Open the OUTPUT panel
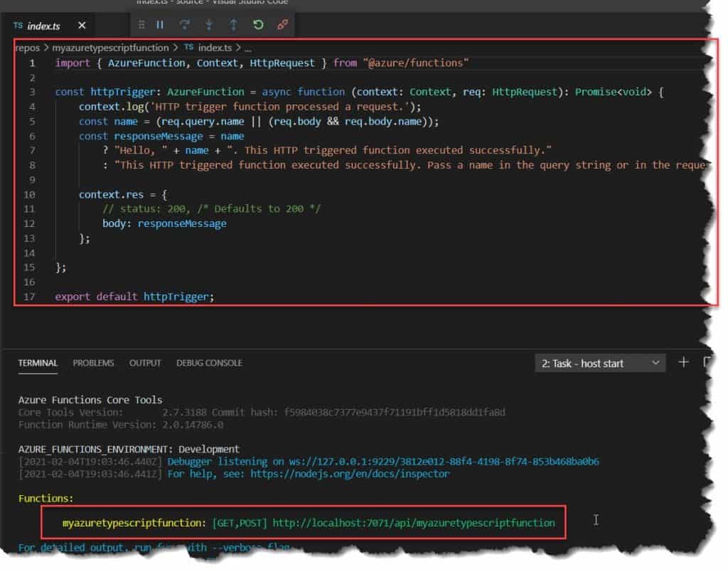The image size is (728, 572). (x=145, y=363)
